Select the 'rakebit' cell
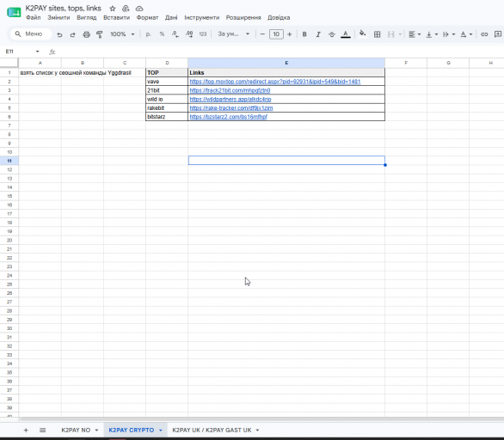 coord(167,108)
